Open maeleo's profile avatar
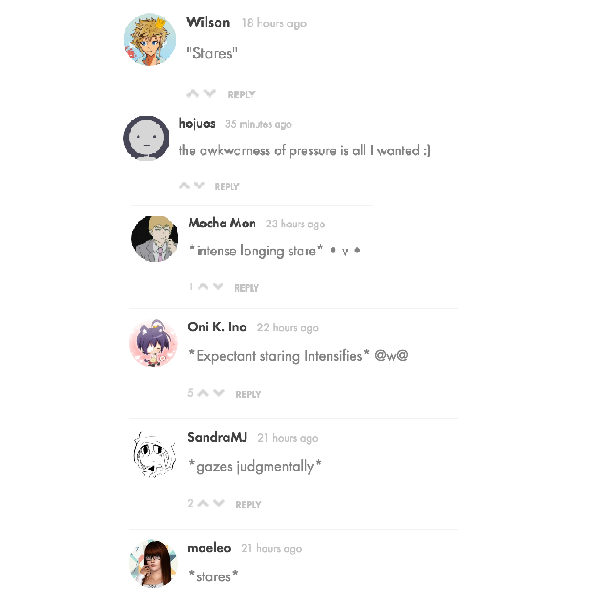Screen dimensions: 600x600 153,563
